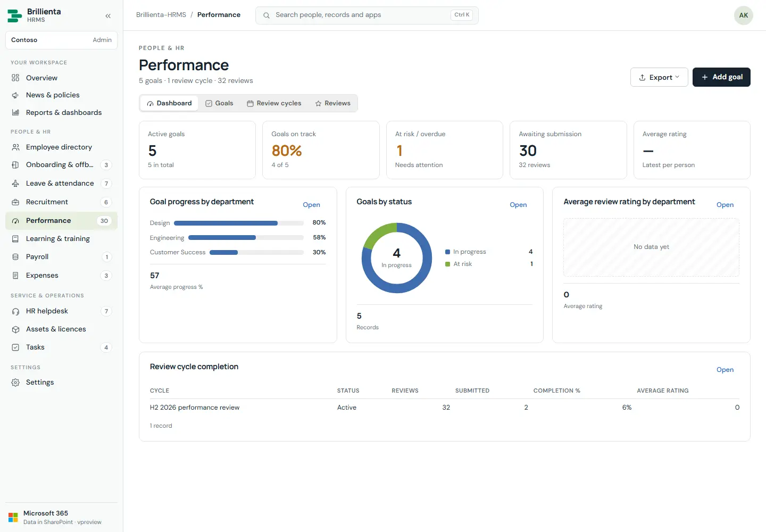The image size is (766, 532).
Task: Open Expenses in sidebar
Action: tap(61, 275)
